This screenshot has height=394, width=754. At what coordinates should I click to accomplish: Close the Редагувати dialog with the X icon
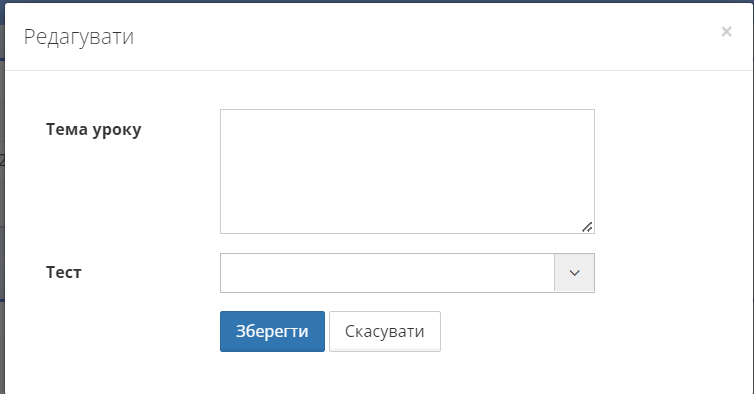click(x=726, y=32)
